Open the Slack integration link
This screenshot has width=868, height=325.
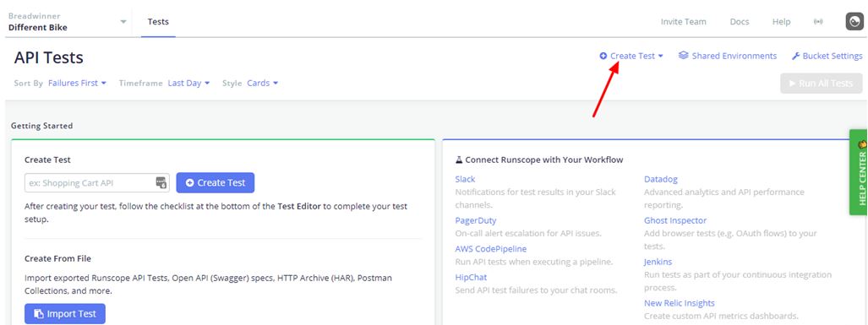pyautogui.click(x=465, y=179)
